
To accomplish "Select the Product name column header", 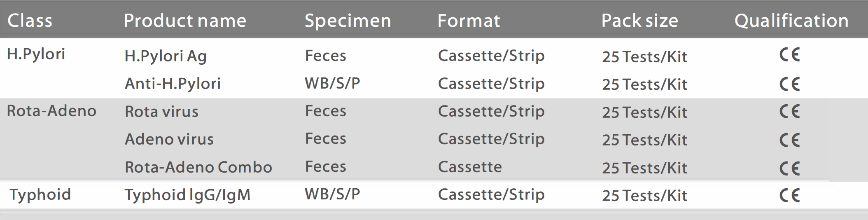I will pyautogui.click(x=185, y=21).
